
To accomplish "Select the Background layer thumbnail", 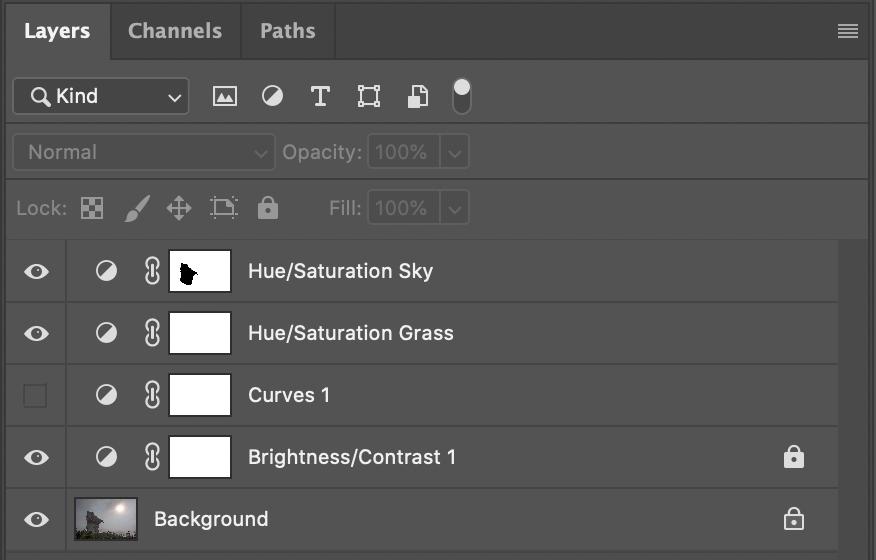I will [106, 519].
